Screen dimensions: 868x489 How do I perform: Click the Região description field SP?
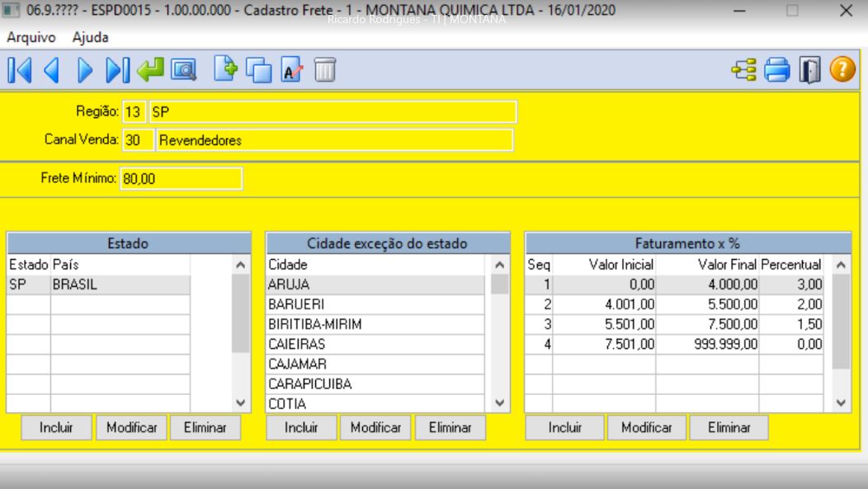tap(333, 112)
